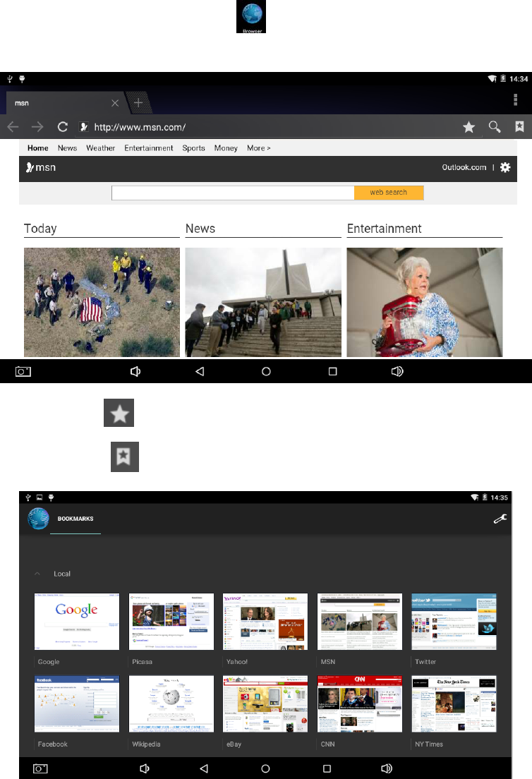Open Weather in MSN navigation
Viewport: 532px width, 779px height.
(100, 148)
